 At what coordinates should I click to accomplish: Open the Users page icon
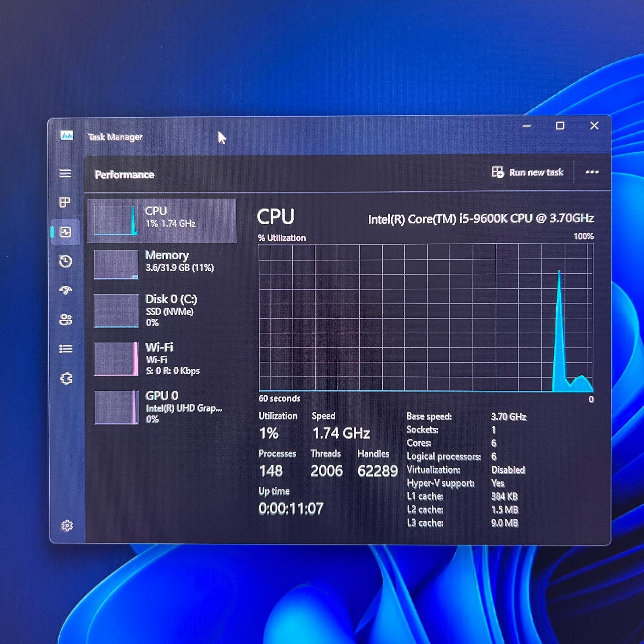point(66,320)
